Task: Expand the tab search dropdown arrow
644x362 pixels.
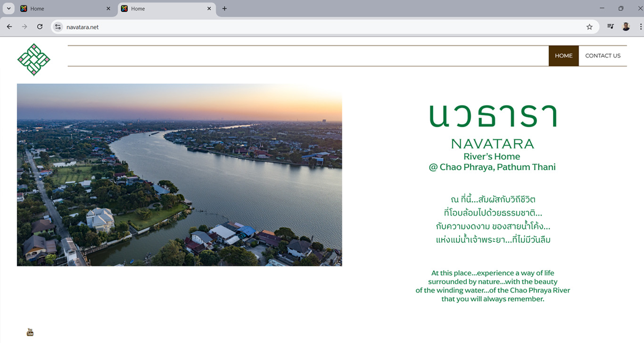Action: coord(8,8)
